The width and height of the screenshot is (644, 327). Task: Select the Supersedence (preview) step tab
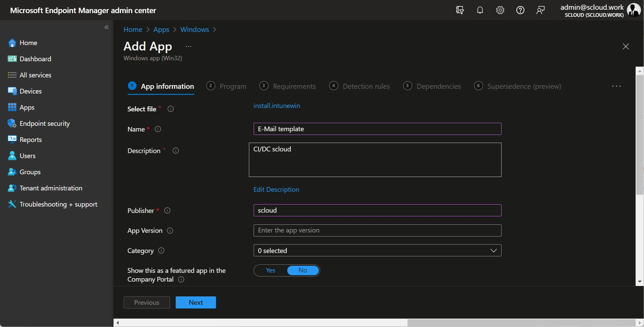(x=517, y=86)
